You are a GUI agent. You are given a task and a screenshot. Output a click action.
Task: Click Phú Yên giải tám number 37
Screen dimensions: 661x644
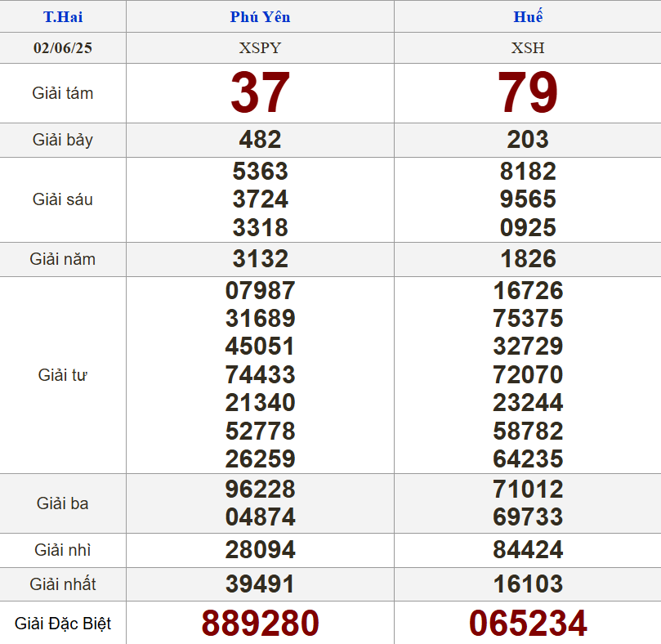(x=260, y=93)
